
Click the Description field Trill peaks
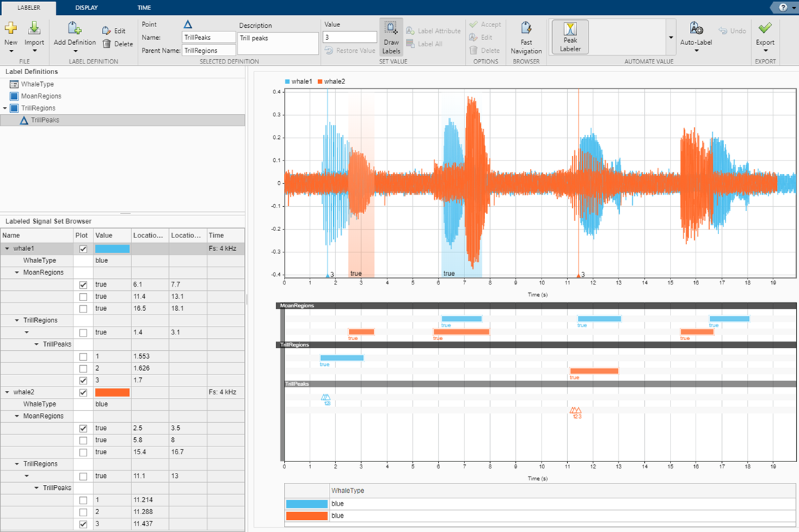pyautogui.click(x=278, y=43)
